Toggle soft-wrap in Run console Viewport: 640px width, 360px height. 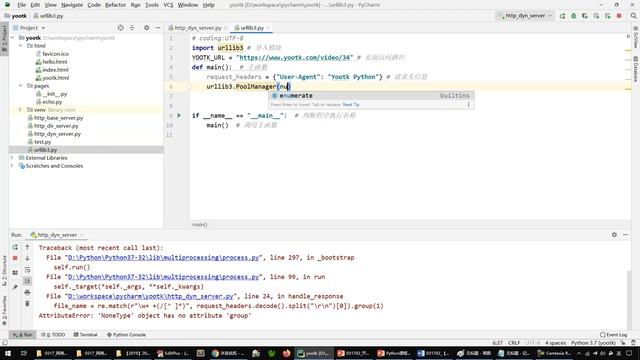(27, 270)
